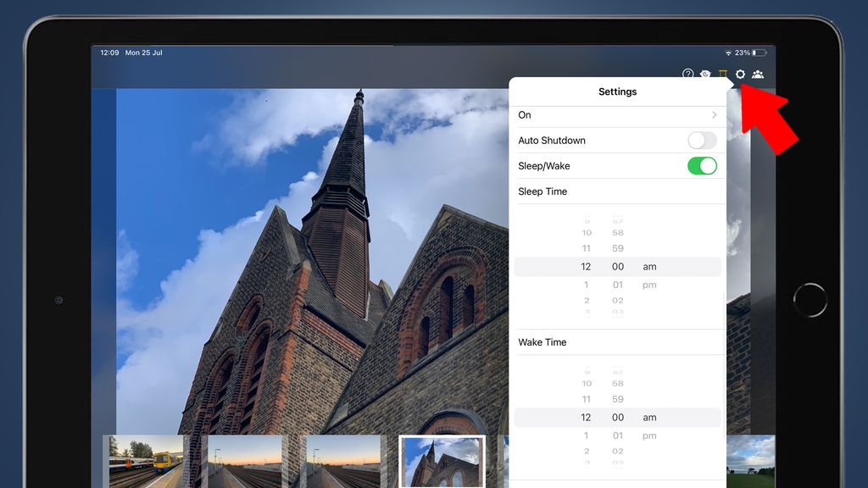The height and width of the screenshot is (488, 868).
Task: Open the chevron next to On
Action: click(x=715, y=115)
